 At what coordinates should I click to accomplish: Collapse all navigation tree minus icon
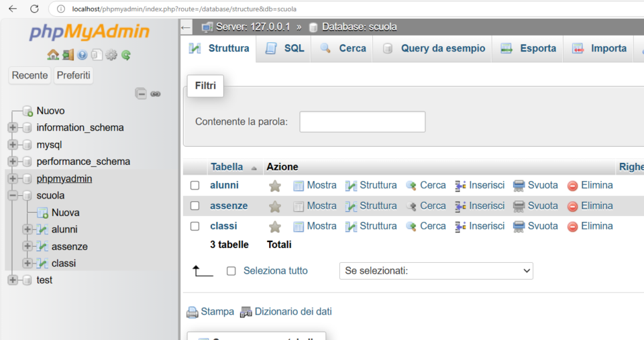click(x=141, y=94)
